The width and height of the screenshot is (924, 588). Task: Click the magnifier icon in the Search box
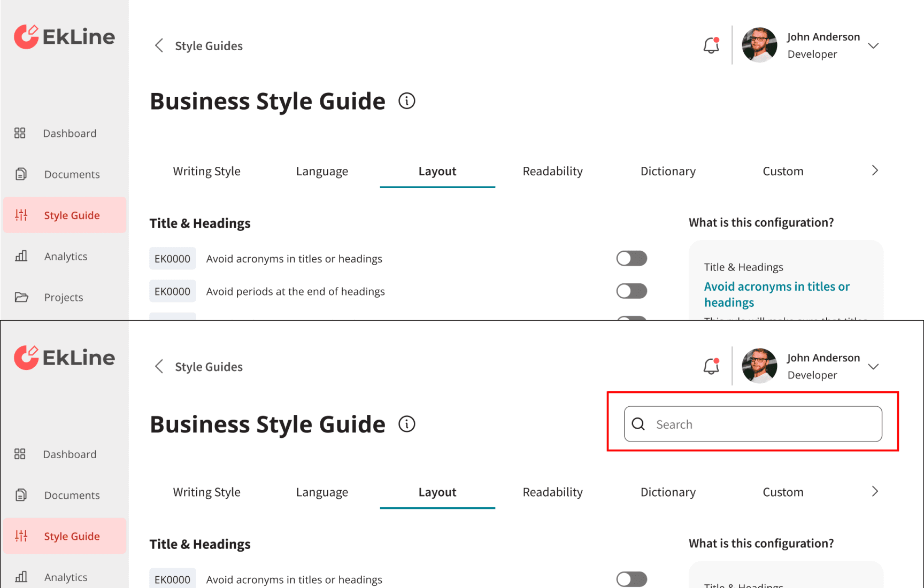pyautogui.click(x=638, y=424)
